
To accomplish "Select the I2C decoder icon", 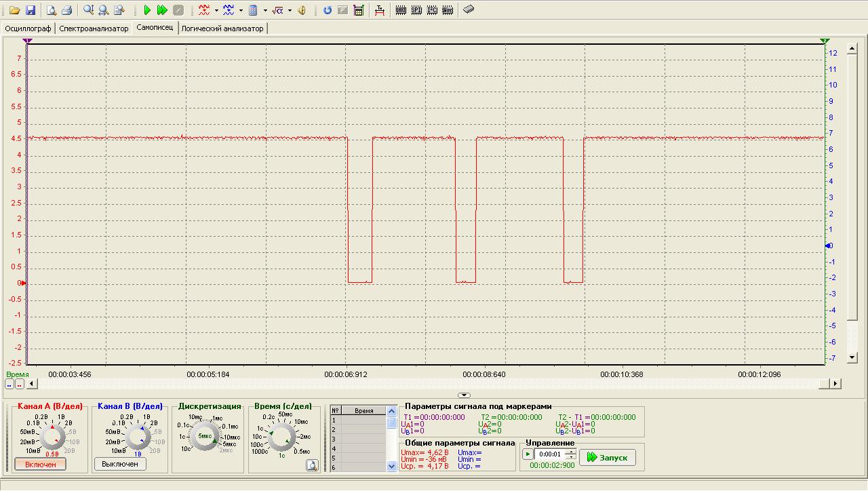I will [x=432, y=10].
